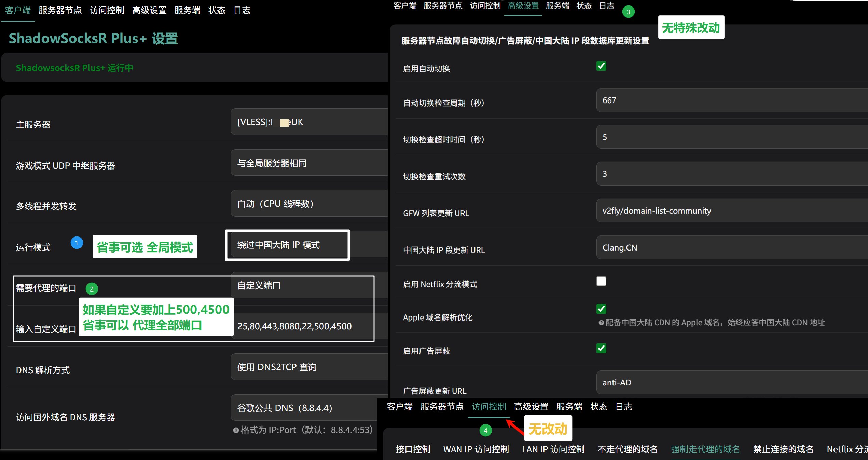Open the 主服务器 [VLESS] server dropdown

click(x=307, y=122)
